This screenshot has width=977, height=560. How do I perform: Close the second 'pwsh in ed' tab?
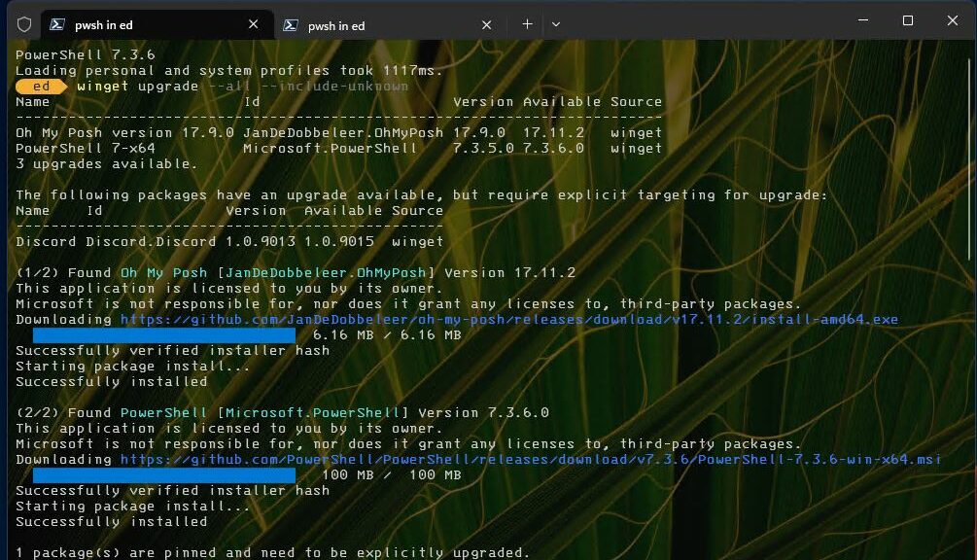click(486, 24)
